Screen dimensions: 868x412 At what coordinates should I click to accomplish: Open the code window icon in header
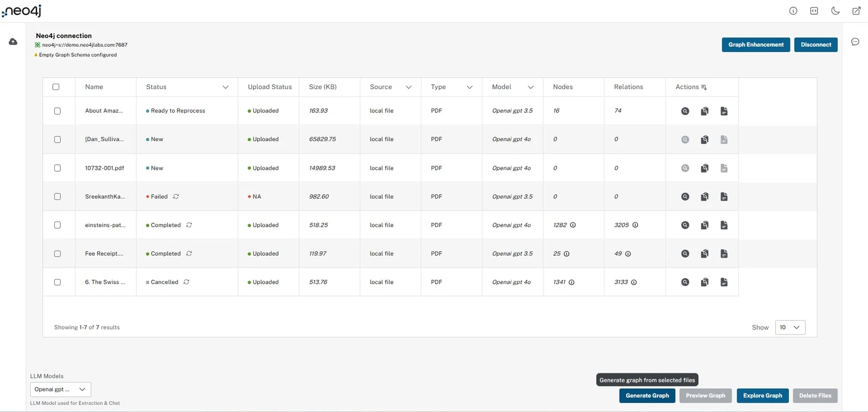814,11
